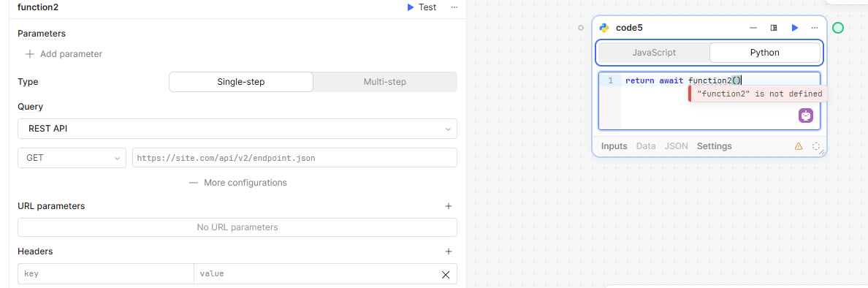Click the Add parameter link
The height and width of the screenshot is (288, 868).
coord(64,54)
